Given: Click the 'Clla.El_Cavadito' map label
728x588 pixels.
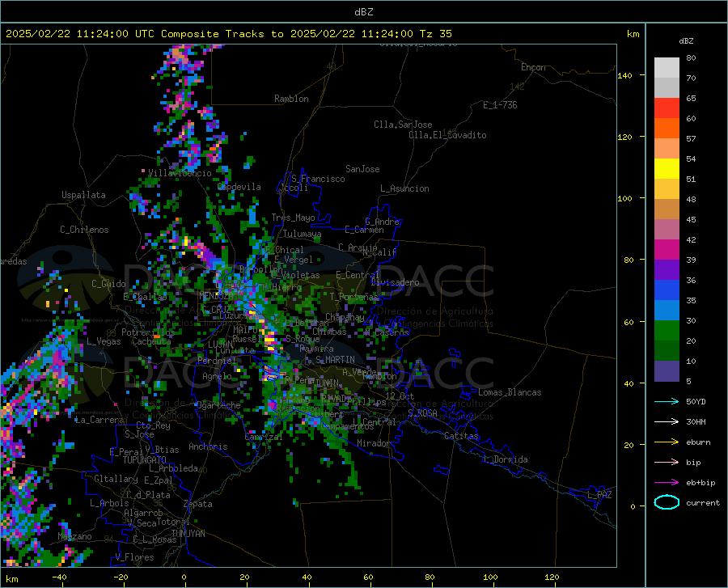Looking at the screenshot, I should (x=447, y=135).
